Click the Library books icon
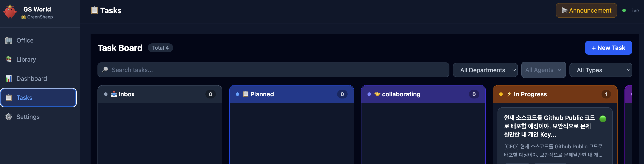 9,59
